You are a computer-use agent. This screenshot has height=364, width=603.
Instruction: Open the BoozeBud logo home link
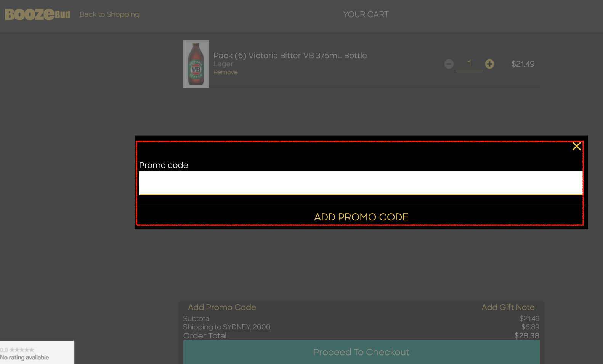point(37,14)
